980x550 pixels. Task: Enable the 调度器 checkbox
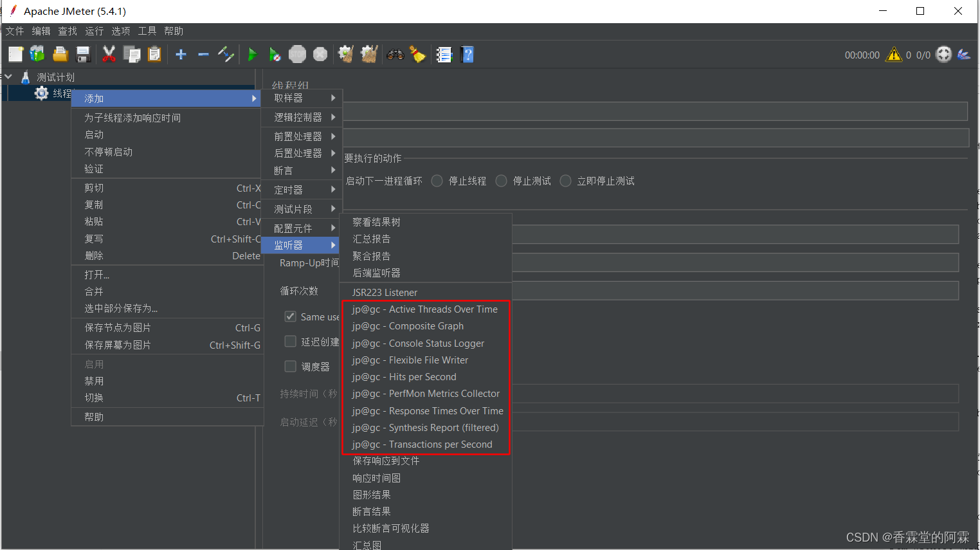[x=291, y=367]
